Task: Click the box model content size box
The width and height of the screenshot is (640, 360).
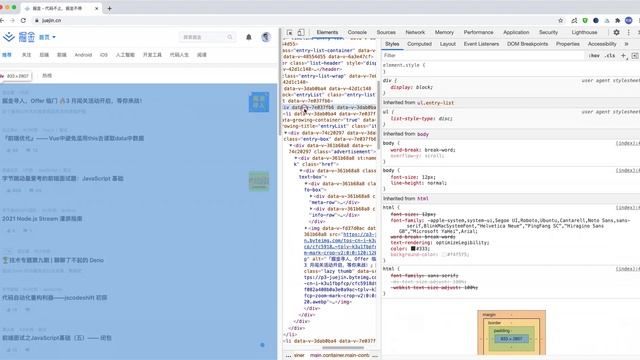Action: [x=511, y=339]
